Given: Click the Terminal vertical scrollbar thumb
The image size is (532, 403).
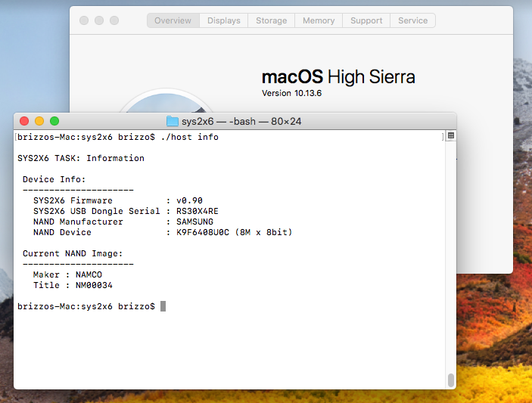Looking at the screenshot, I should [x=451, y=380].
